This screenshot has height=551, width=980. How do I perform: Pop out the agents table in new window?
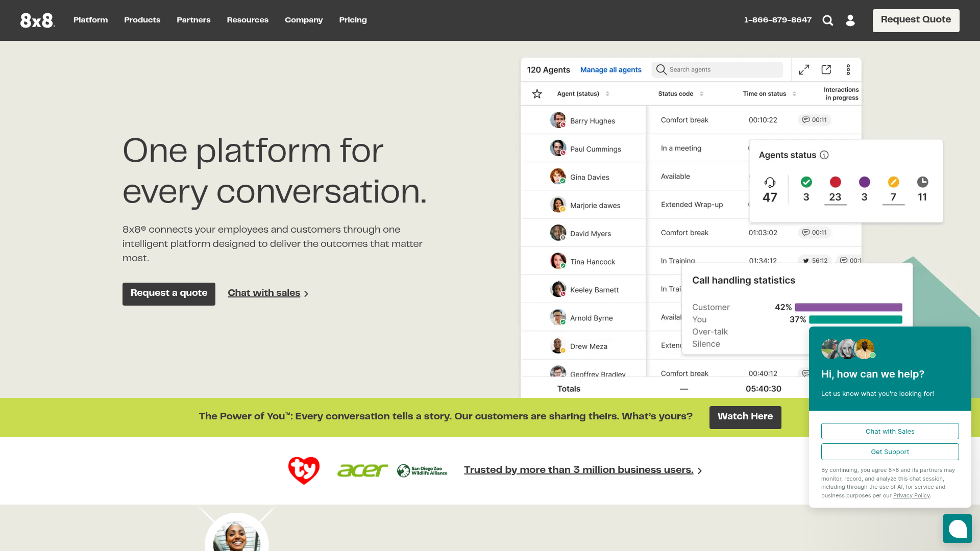[x=826, y=69]
